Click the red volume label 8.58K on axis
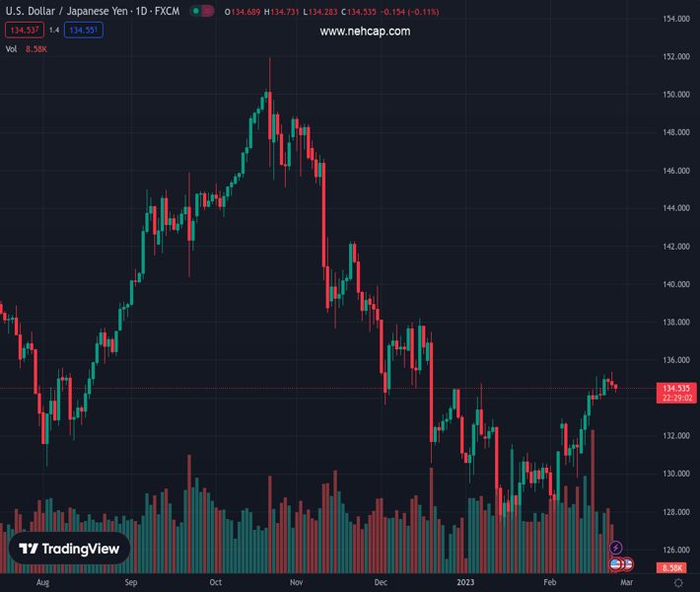This screenshot has width=700, height=592. (674, 568)
